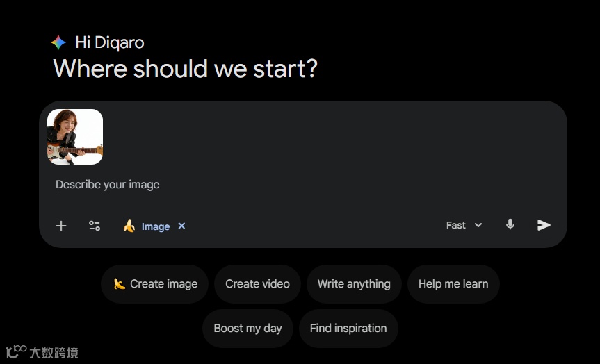Viewport: 600px width, 364px height.
Task: Click the watermark logo at bottom left
Action: pyautogui.click(x=42, y=352)
